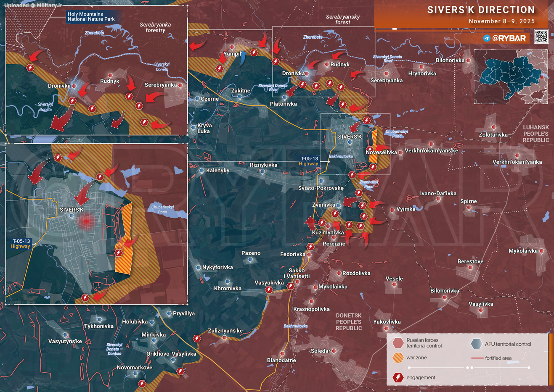
Task: Click the engagement marker near Zaliznyans'ke
Action: (x=197, y=338)
